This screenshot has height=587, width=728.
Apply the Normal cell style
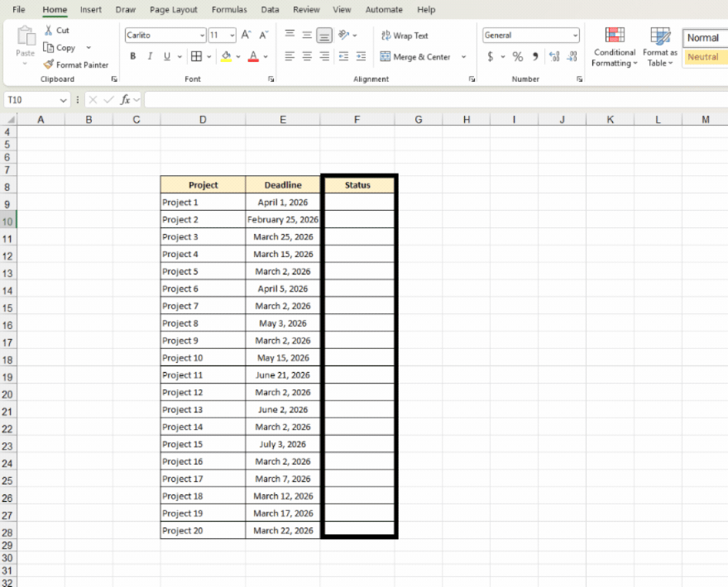[705, 37]
